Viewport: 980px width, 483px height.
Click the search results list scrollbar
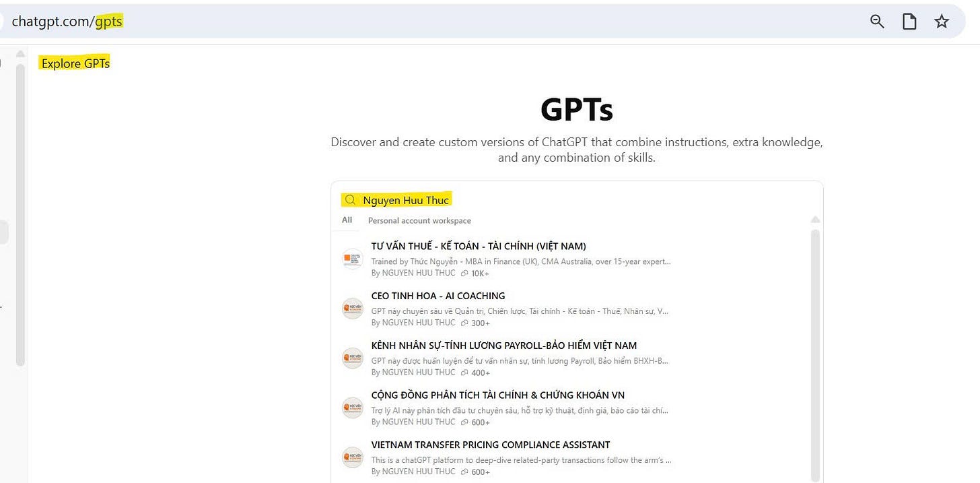click(815, 356)
